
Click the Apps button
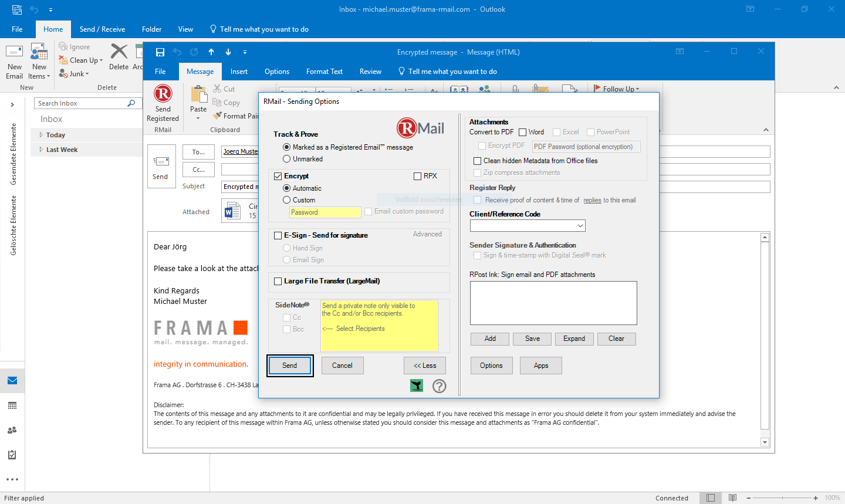pyautogui.click(x=541, y=366)
